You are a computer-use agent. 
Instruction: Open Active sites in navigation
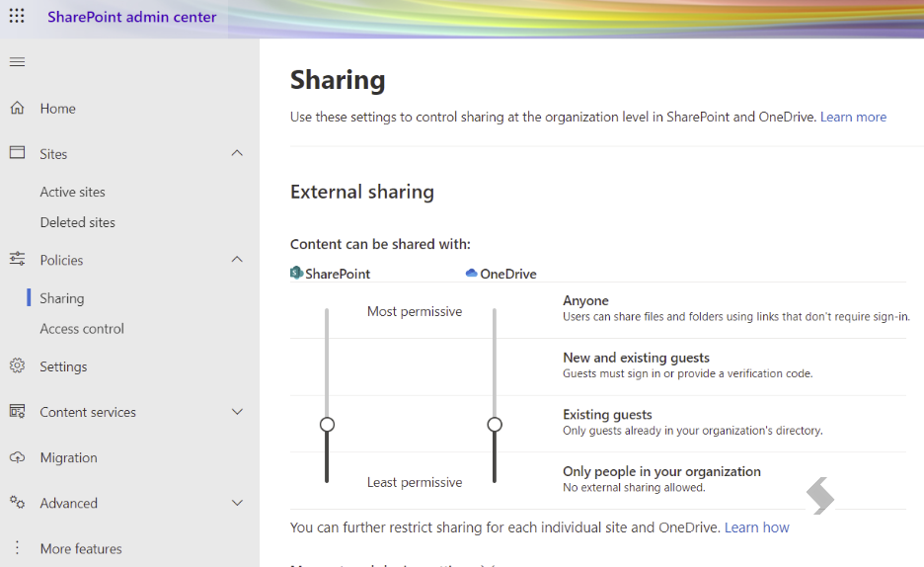coord(72,192)
